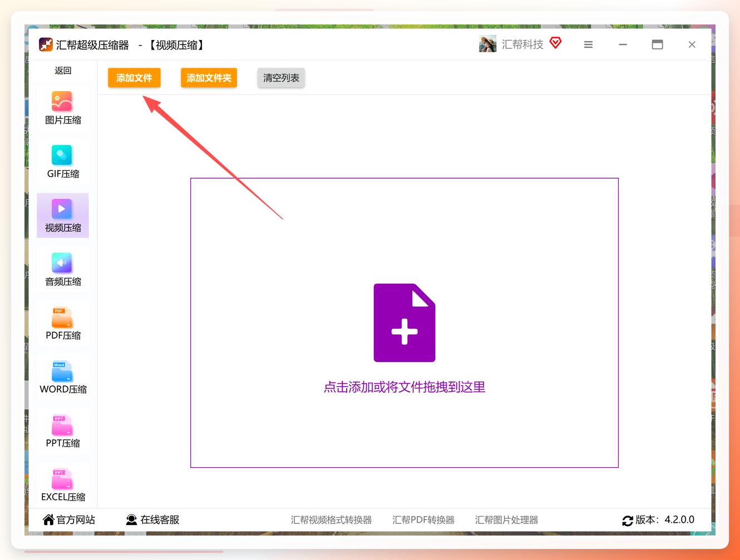The width and height of the screenshot is (740, 560).
Task: Clear the list with 清空列表
Action: (x=281, y=78)
